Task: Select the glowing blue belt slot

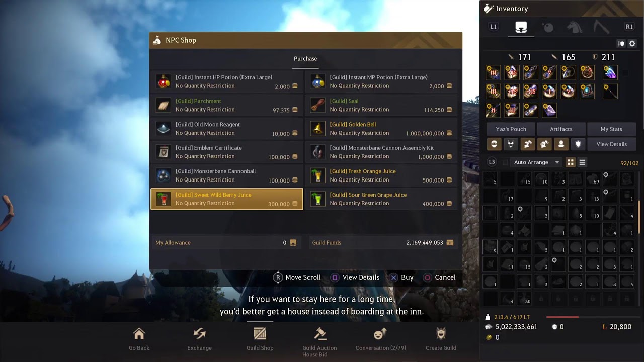Action: click(587, 91)
